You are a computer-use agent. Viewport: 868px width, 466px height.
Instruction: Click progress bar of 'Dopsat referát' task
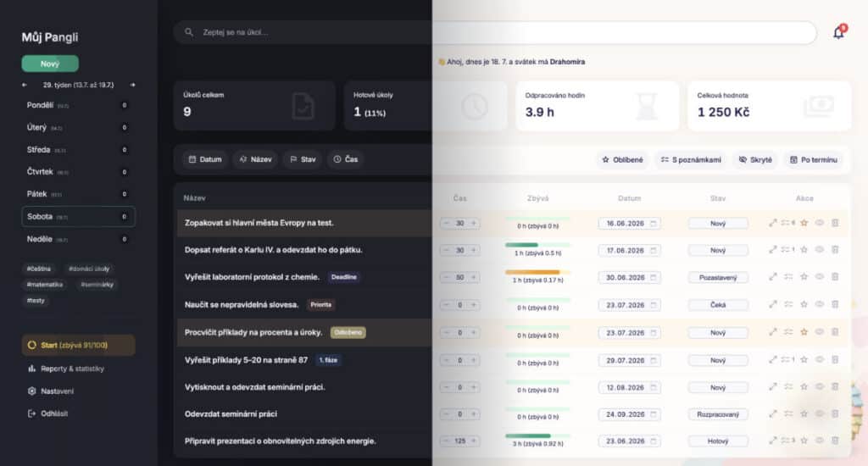click(x=537, y=245)
